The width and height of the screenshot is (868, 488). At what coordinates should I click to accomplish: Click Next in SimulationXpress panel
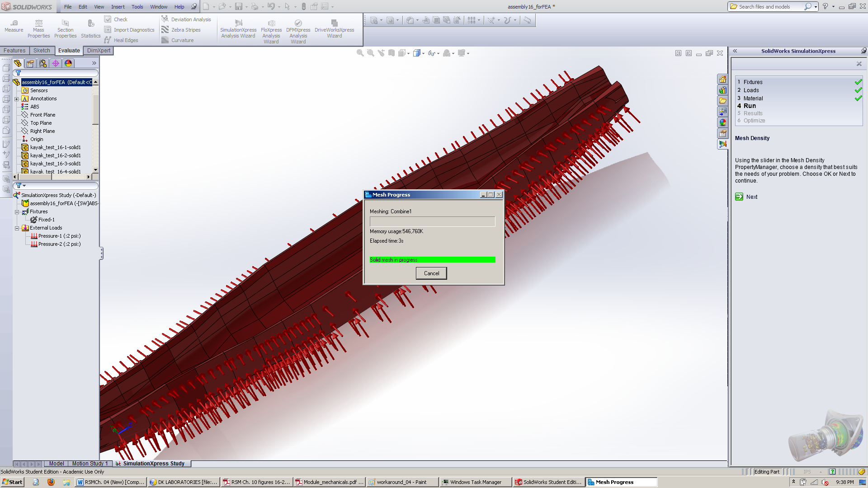(x=747, y=197)
